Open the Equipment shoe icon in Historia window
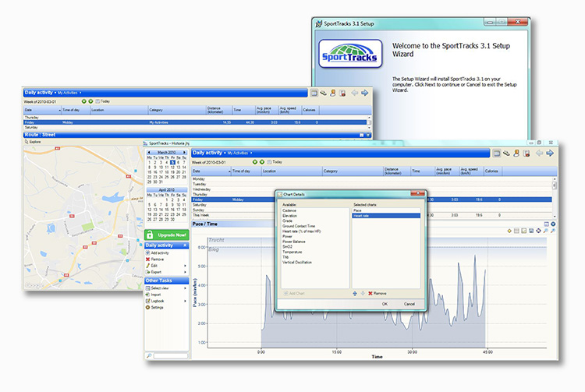Viewport: 585px width, 392px height. [x=506, y=154]
